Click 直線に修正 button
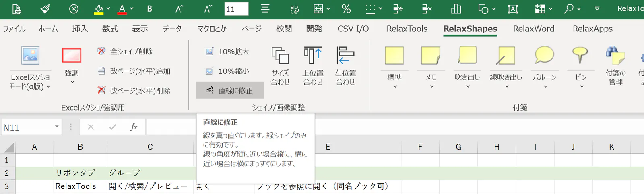This screenshot has height=194, width=644. coord(230,90)
